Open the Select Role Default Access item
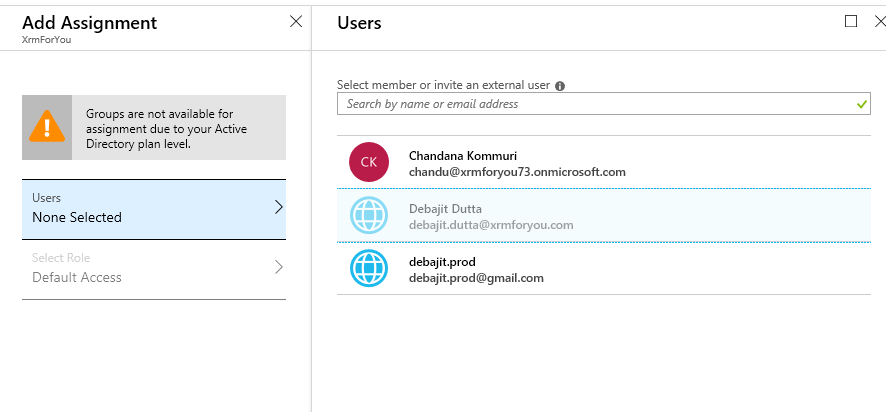886x412 pixels. click(140, 268)
